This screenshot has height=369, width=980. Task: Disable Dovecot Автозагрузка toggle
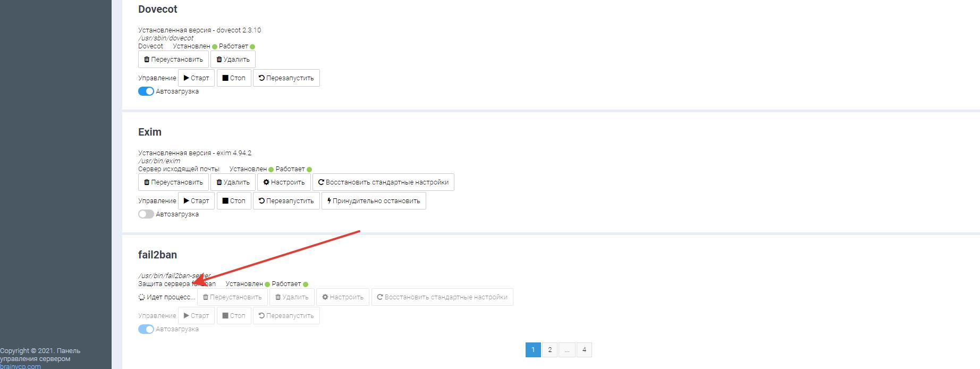click(146, 91)
